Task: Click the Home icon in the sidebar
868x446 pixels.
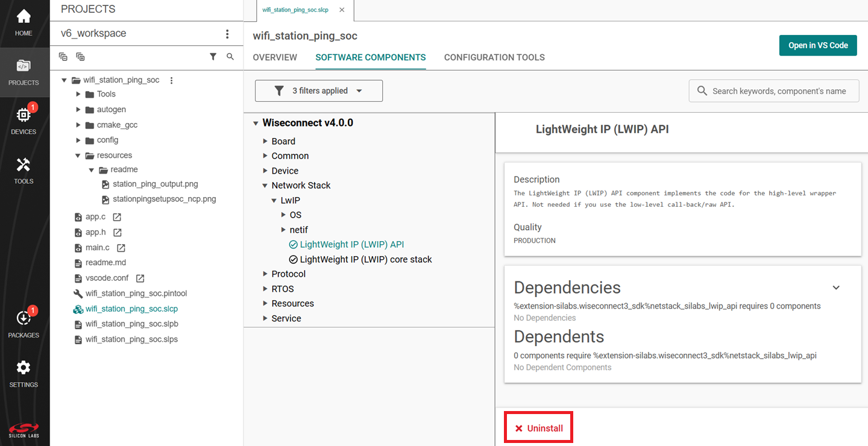Action: 24,16
